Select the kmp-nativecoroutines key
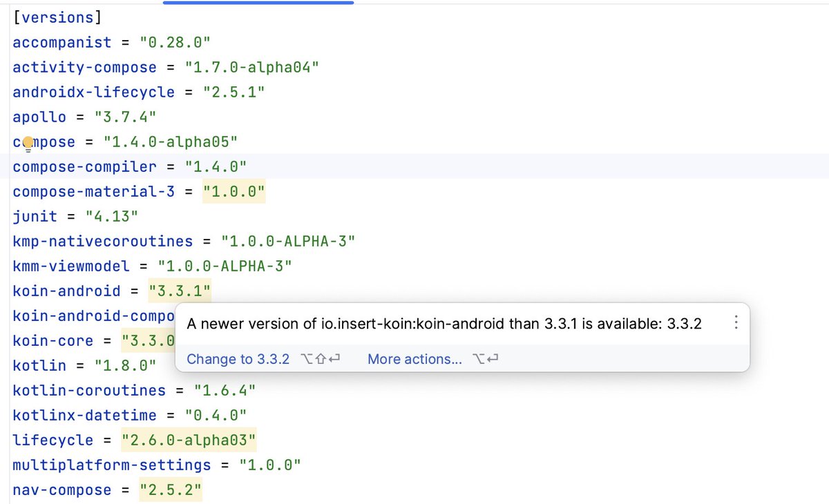Screen dimensions: 829x504 click(x=102, y=241)
